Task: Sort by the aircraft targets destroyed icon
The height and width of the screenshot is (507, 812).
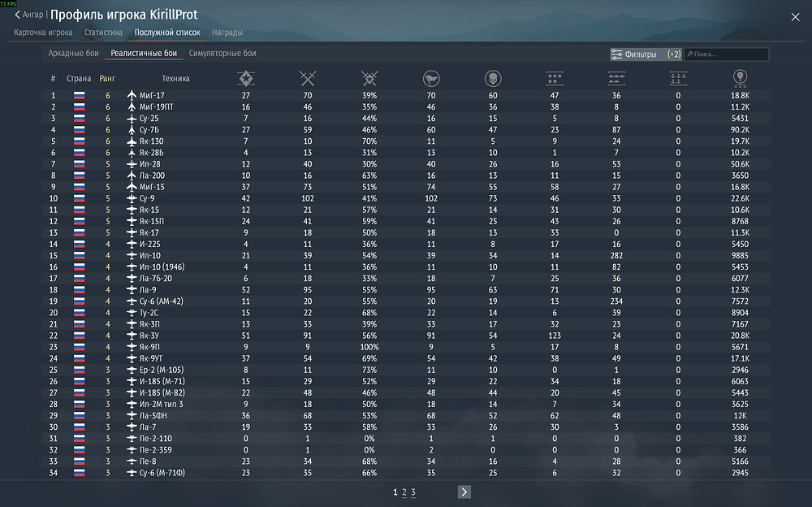Action: click(x=555, y=78)
